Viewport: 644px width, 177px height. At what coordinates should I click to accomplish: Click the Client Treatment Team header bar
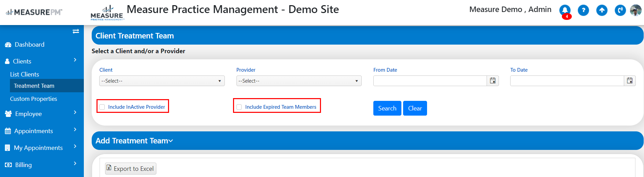coord(368,35)
